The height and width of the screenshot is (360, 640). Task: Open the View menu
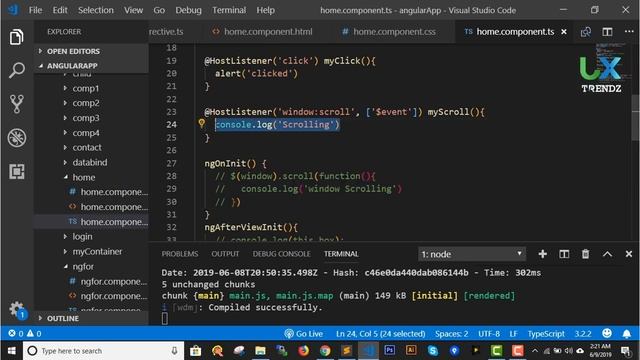click(133, 10)
